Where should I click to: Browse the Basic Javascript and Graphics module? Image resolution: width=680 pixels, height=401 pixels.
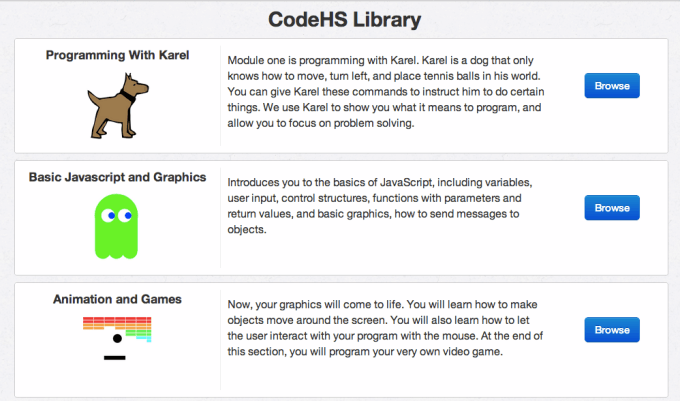coord(611,208)
